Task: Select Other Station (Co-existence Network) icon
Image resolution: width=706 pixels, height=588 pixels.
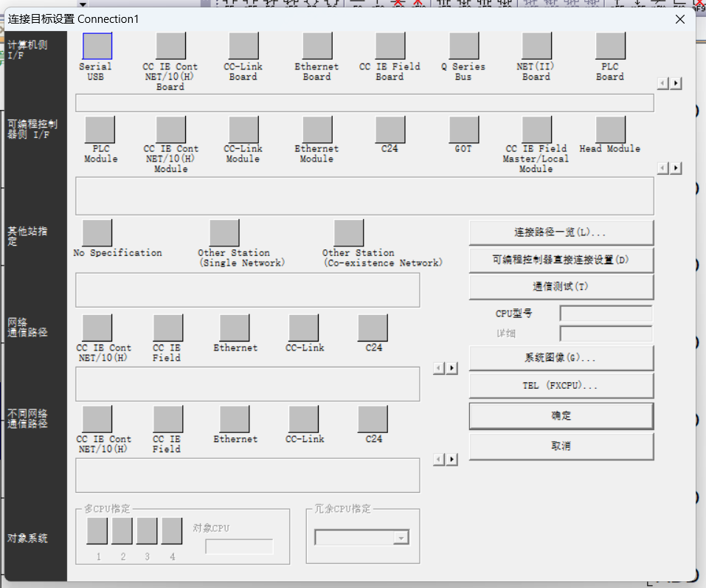Action: (348, 232)
